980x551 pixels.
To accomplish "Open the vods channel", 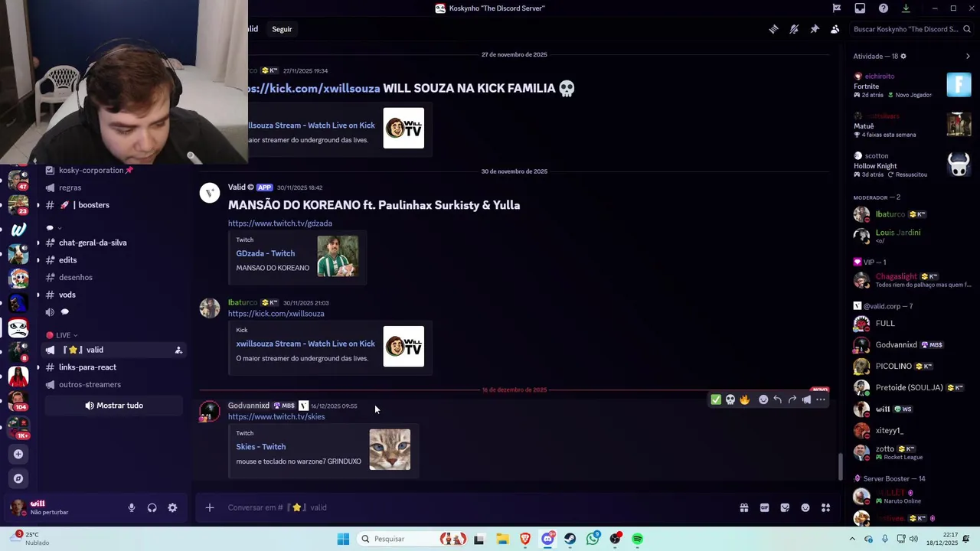I will (x=114, y=295).
